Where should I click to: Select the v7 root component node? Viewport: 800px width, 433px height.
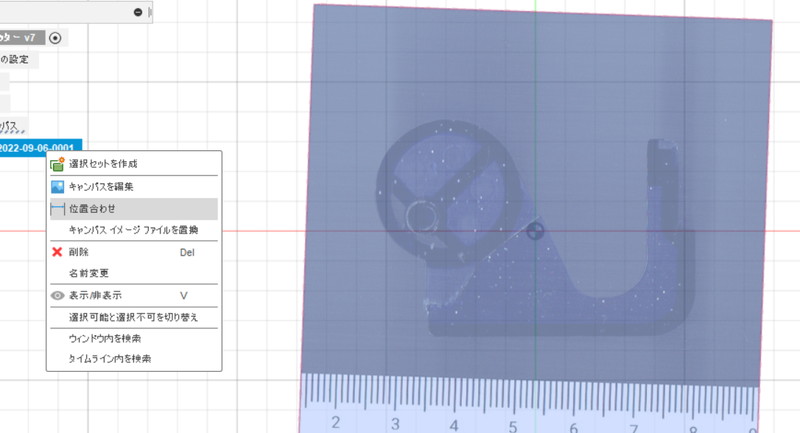pyautogui.click(x=22, y=38)
